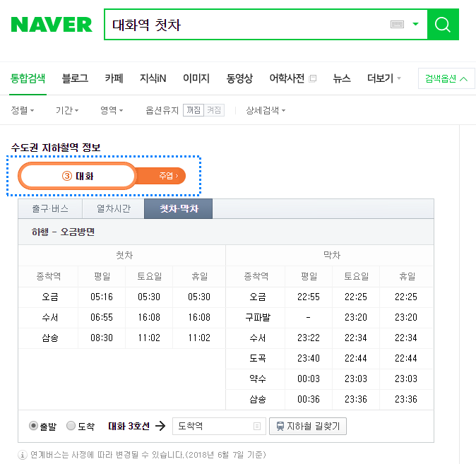Open the 기간 dropdown
This screenshot has height=464, width=476.
[x=67, y=110]
